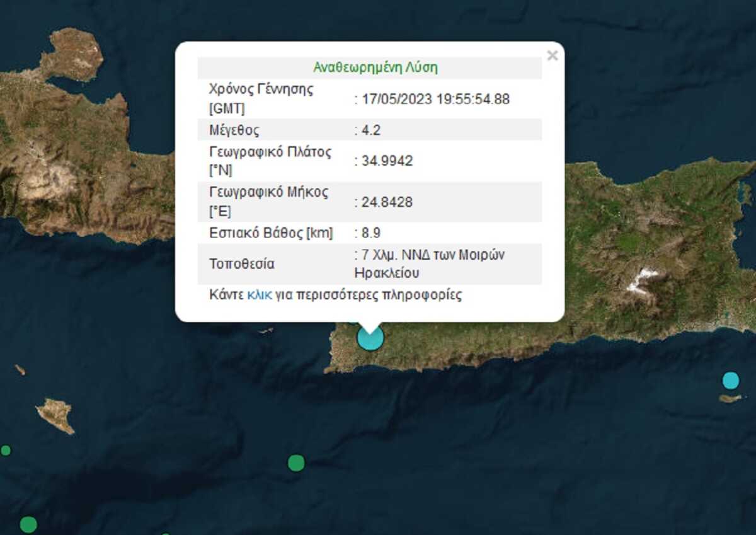The width and height of the screenshot is (756, 535).
Task: Close the earthquake info popup
Action: pos(553,55)
